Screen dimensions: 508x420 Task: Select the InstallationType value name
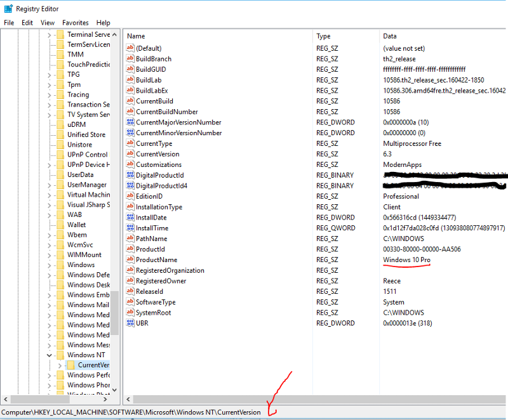coord(159,207)
